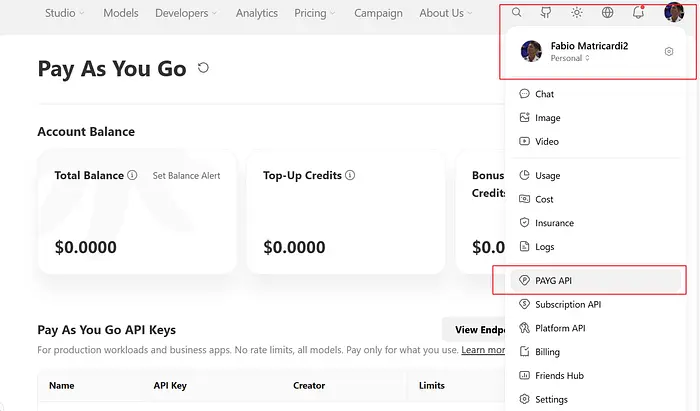The width and height of the screenshot is (700, 411).
Task: Click the info icon beside Top-Up Credits
Action: click(350, 175)
